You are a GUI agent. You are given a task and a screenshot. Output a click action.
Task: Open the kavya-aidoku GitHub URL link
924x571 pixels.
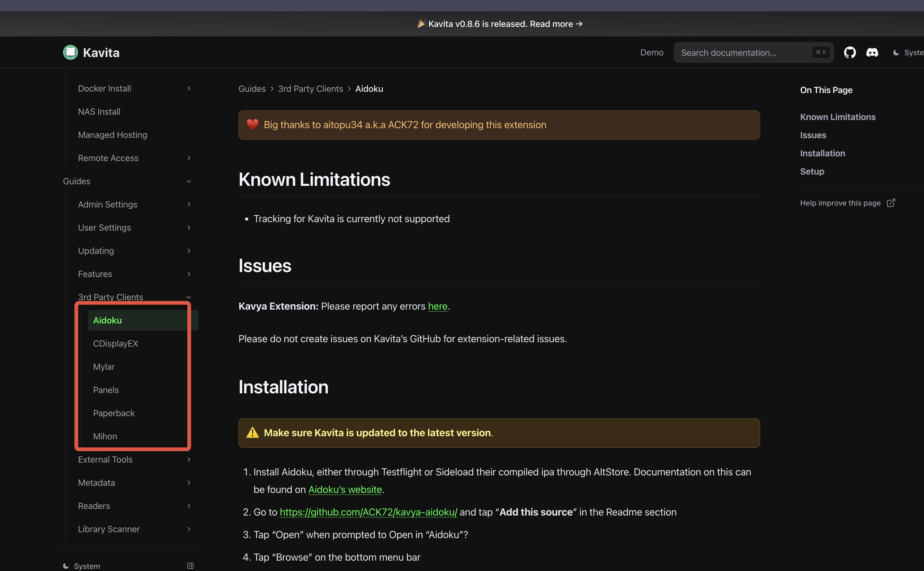click(x=368, y=512)
